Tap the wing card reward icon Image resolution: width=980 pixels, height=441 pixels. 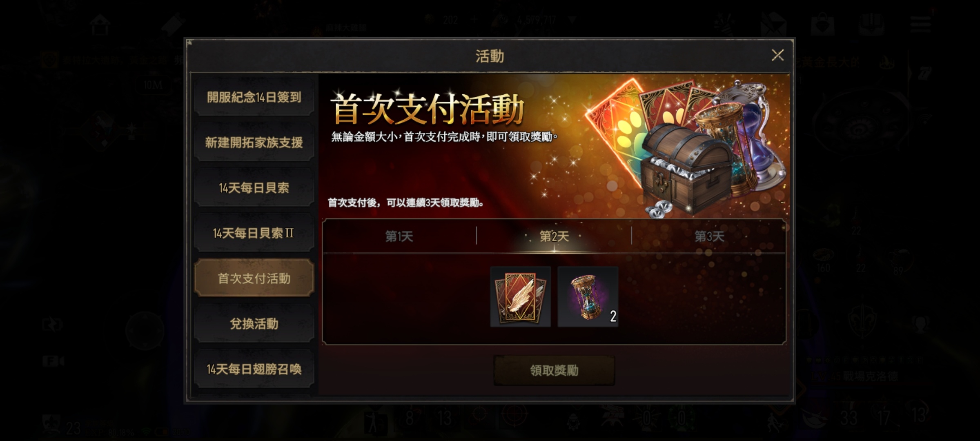coord(521,297)
